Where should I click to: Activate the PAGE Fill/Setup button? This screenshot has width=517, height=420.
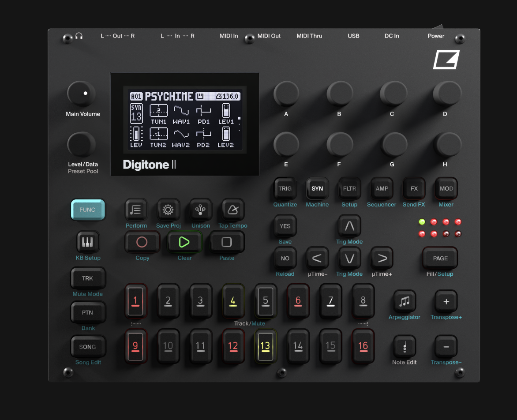tap(440, 258)
